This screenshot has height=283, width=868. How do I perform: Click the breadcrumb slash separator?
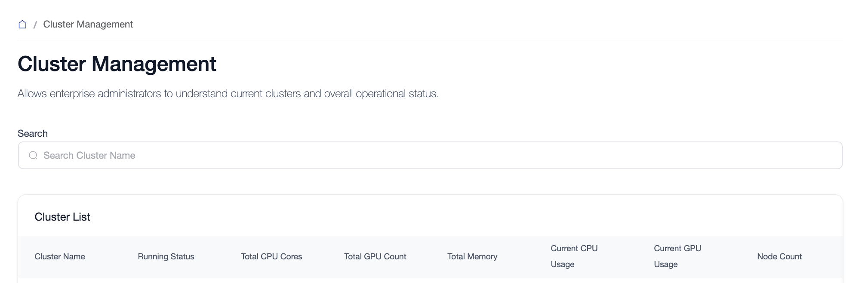(35, 25)
